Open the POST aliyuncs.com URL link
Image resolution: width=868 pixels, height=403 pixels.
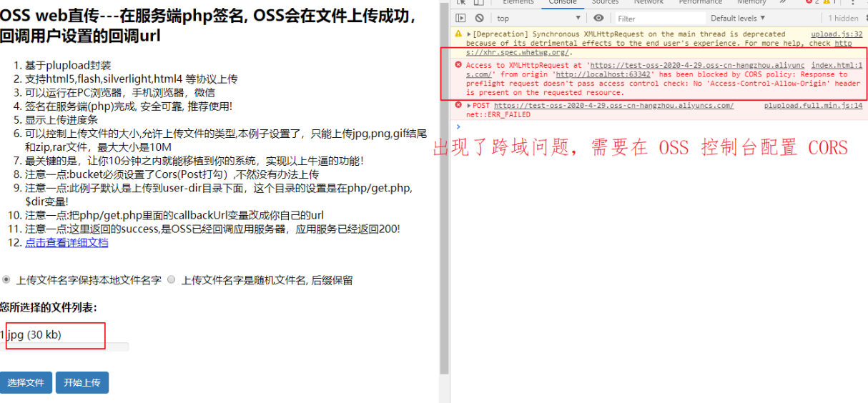coord(613,105)
